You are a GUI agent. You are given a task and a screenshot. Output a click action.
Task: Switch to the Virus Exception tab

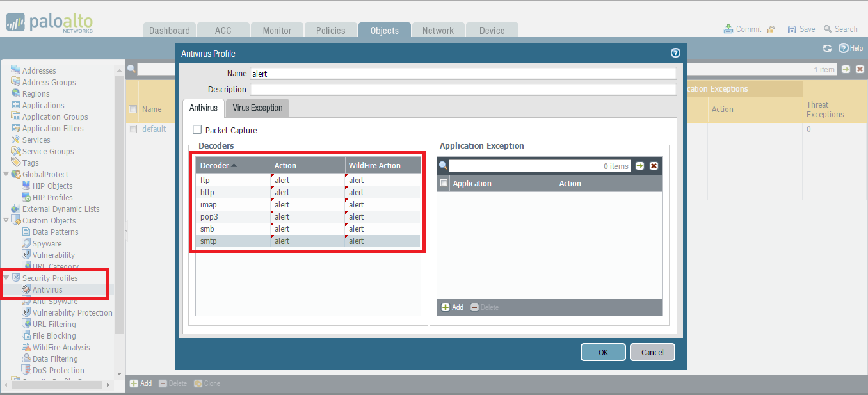pos(257,108)
